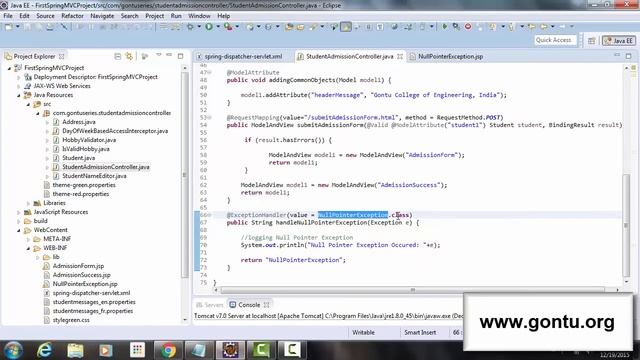Click the Eclipse taskbar icon

(230, 350)
